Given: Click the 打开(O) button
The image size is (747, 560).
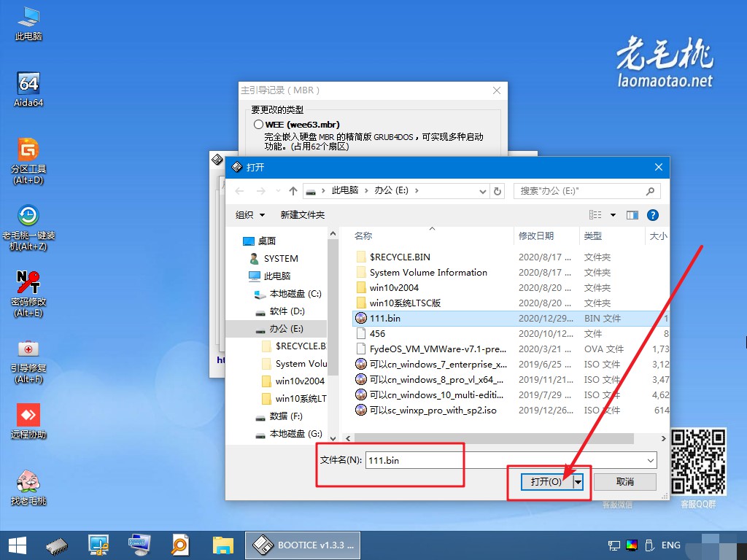Looking at the screenshot, I should (546, 482).
